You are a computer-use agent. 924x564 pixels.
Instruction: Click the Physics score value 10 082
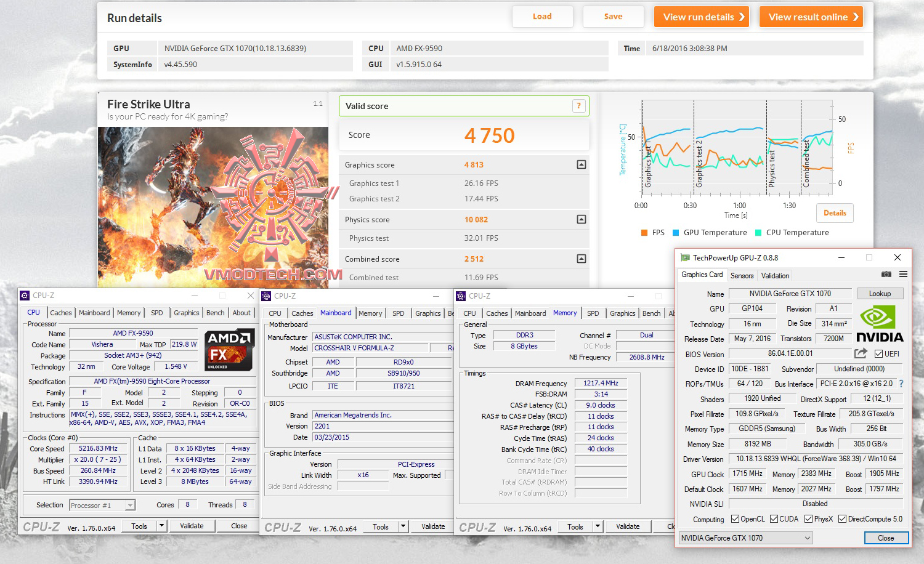(476, 220)
